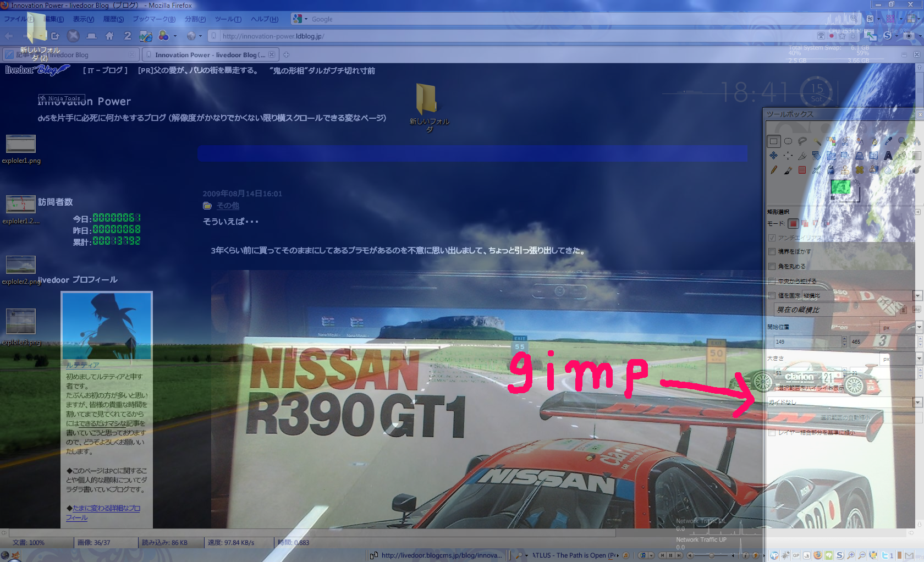
Task: Open dropdown next to colored balls icon
Action: (x=175, y=36)
